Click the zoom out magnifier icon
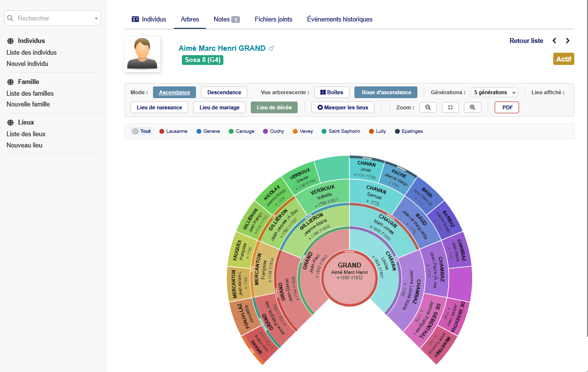Screen dimensions: 588x372 [428, 107]
